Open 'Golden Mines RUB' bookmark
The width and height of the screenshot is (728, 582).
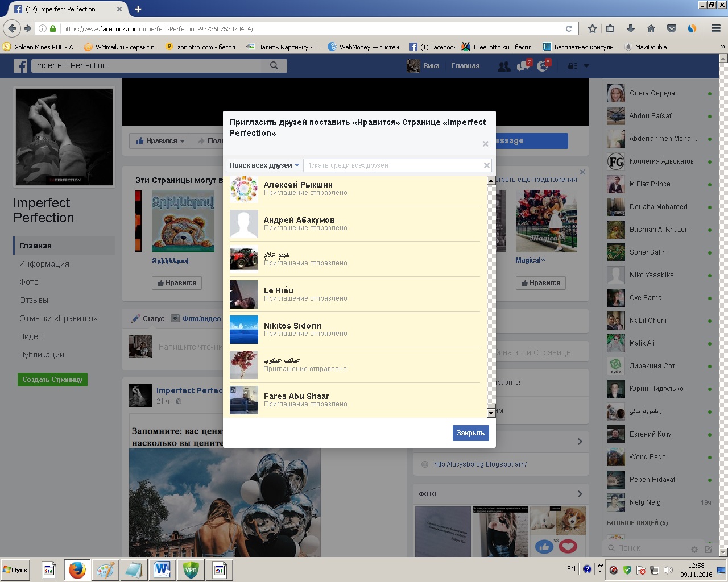(41, 47)
